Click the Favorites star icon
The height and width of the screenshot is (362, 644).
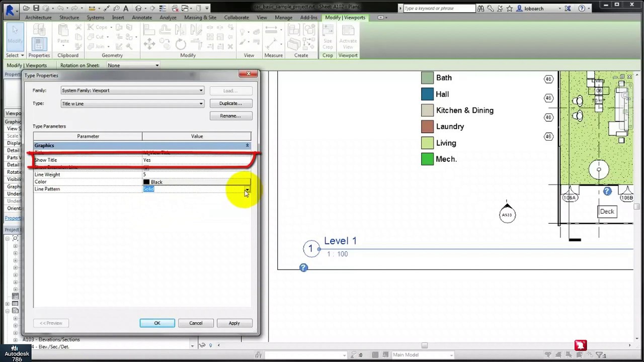510,9
